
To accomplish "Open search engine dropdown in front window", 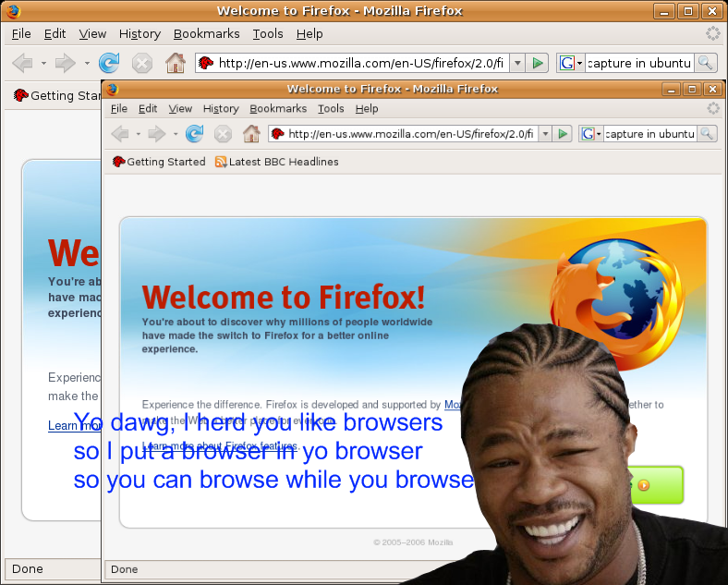I will 599,134.
